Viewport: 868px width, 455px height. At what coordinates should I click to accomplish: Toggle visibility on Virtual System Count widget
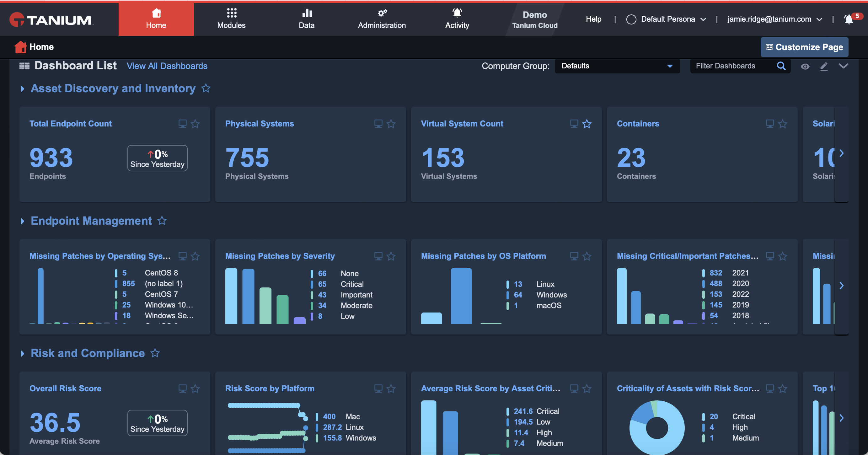click(574, 123)
